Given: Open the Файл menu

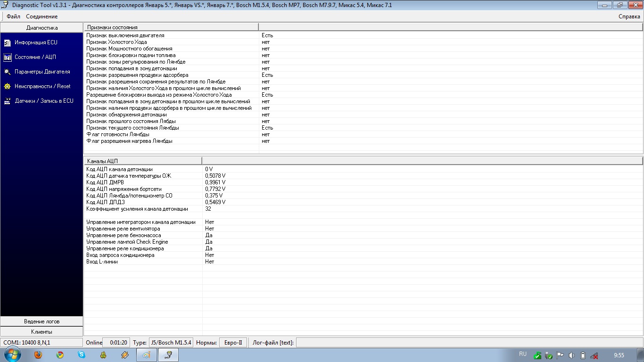Looking at the screenshot, I should (x=13, y=16).
